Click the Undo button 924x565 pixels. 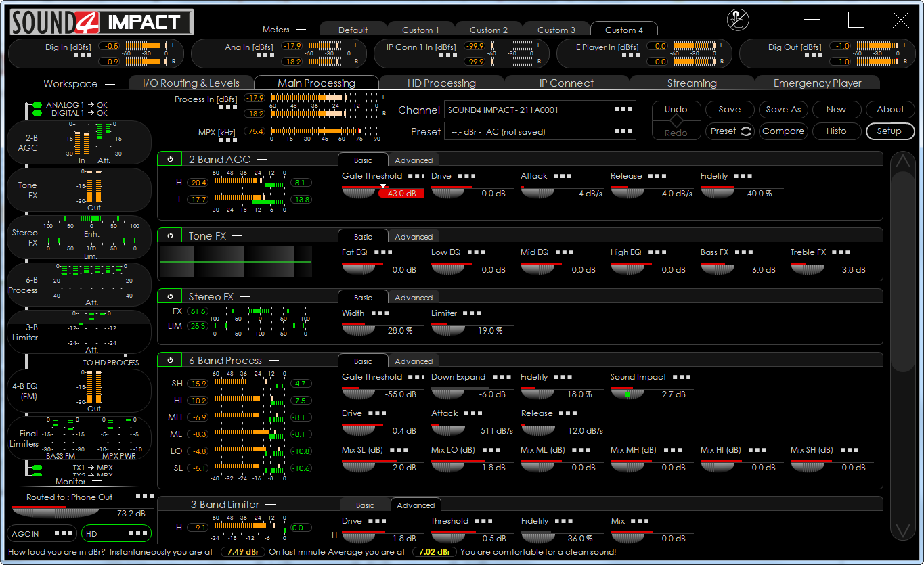(676, 110)
